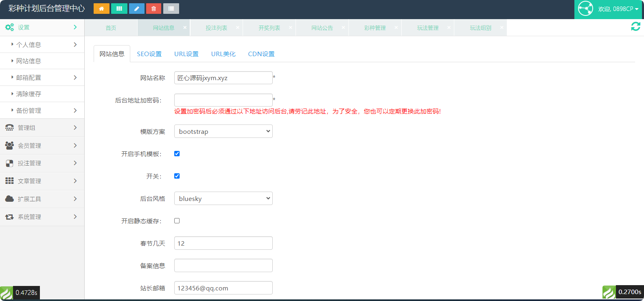Click the gray list icon button
The image size is (644, 301).
coord(171,9)
